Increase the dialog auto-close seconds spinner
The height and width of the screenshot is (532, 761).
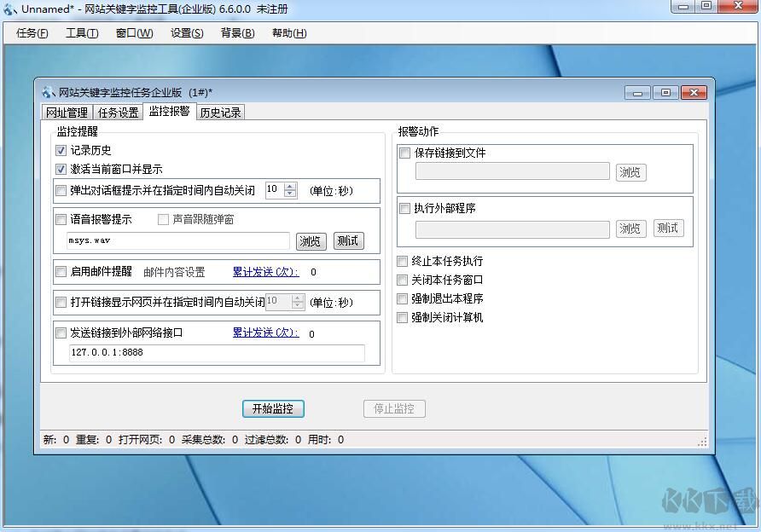290,186
